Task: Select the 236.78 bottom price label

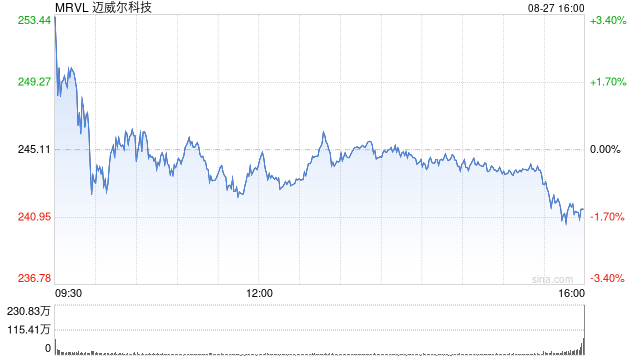Action: point(34,278)
